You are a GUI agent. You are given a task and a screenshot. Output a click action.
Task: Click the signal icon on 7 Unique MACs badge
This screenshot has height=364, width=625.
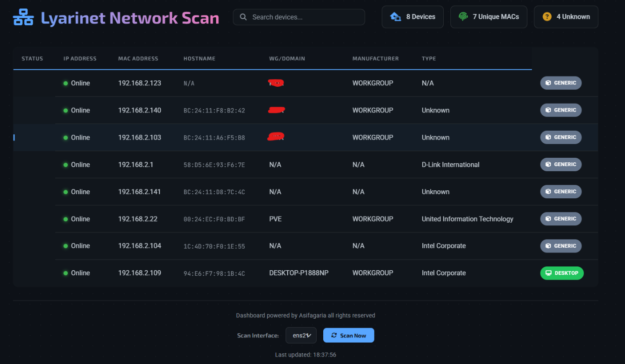pos(463,16)
